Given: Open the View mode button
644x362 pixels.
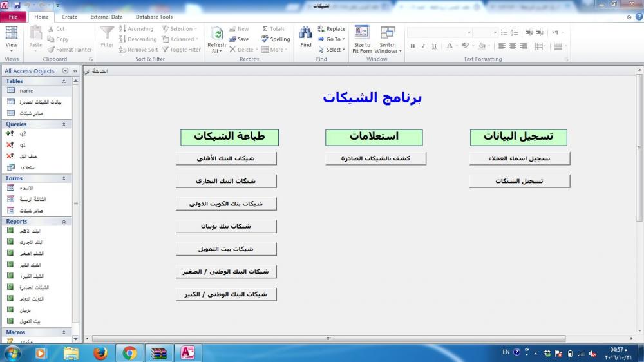Looking at the screenshot, I should click(12, 39).
